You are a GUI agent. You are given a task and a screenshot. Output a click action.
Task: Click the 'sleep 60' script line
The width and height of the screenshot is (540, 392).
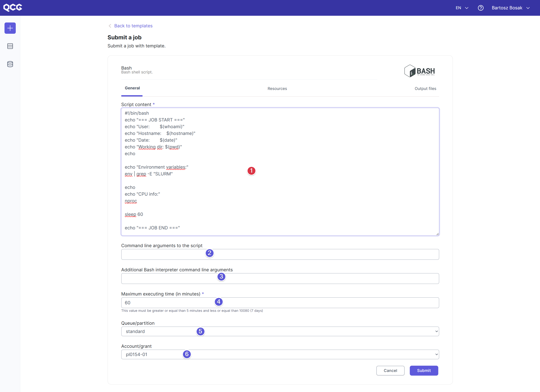(134, 214)
